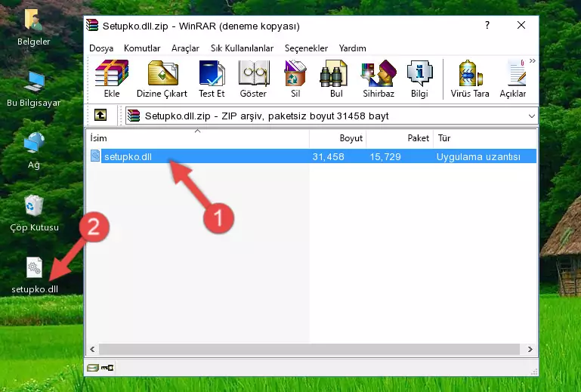The image size is (581, 392).
Task: Go up one folder level button
Action: point(100,116)
